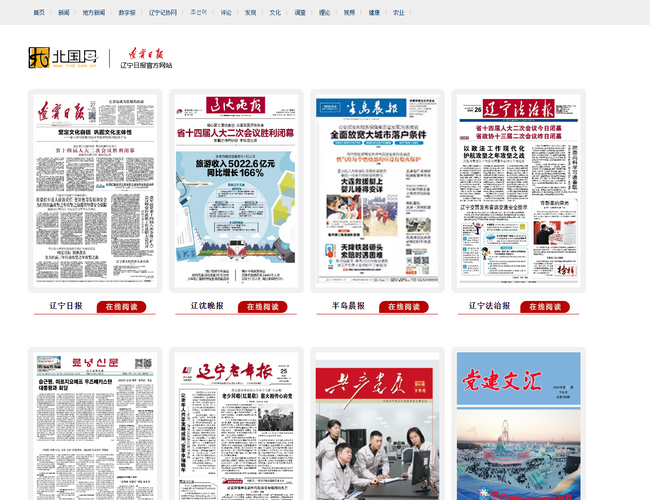650x500 pixels.
Task: Go to the 发现 nav item
Action: pos(250,12)
